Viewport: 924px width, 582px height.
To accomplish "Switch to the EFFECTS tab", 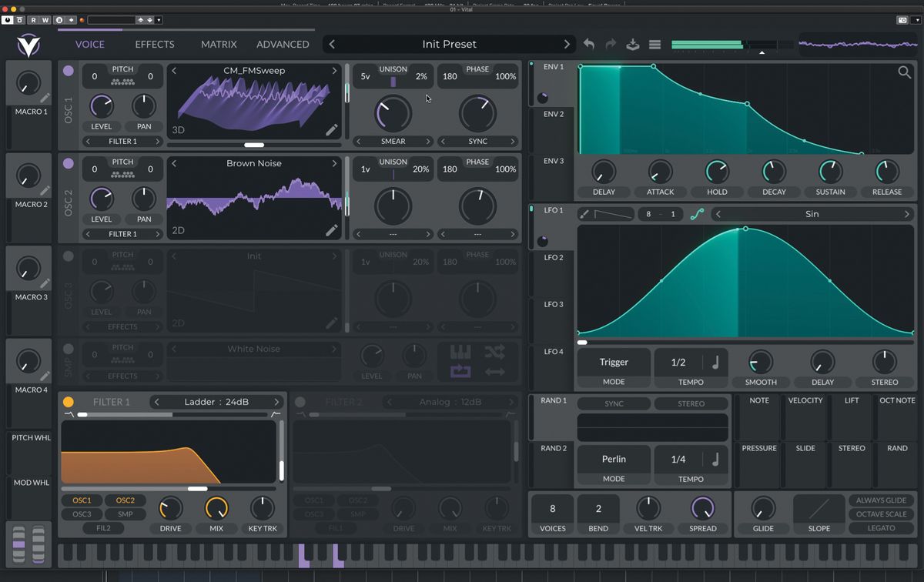I will point(153,45).
